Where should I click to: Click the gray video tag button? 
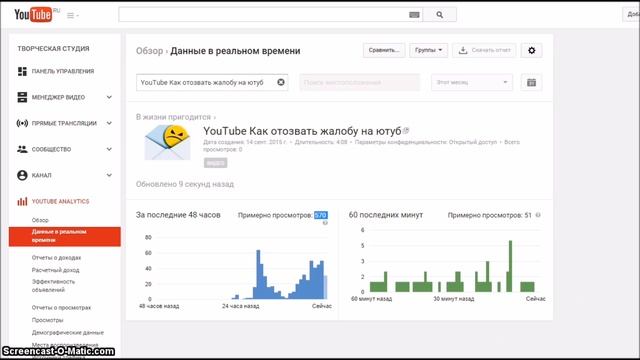click(216, 162)
